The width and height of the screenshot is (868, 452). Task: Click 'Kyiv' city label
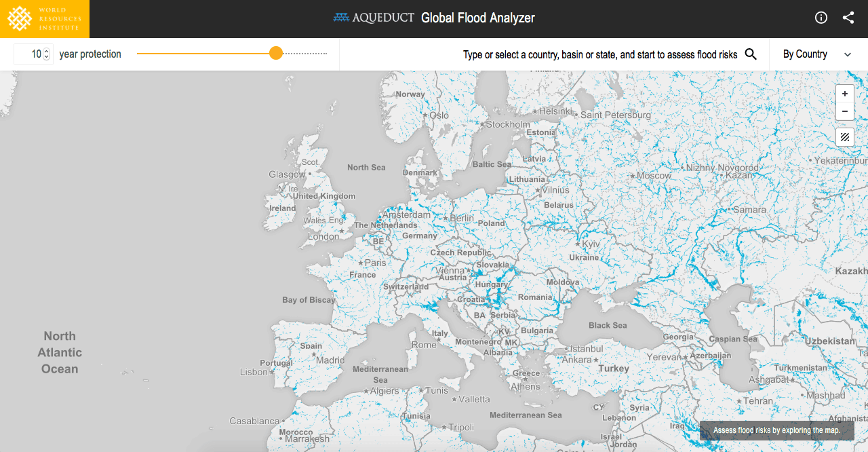[x=591, y=244]
